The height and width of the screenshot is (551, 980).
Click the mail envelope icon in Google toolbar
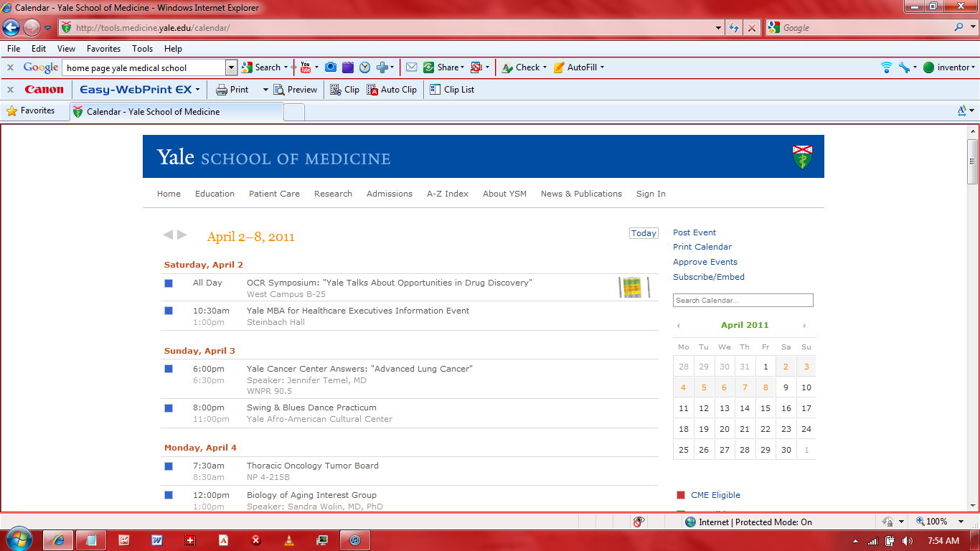(x=411, y=67)
